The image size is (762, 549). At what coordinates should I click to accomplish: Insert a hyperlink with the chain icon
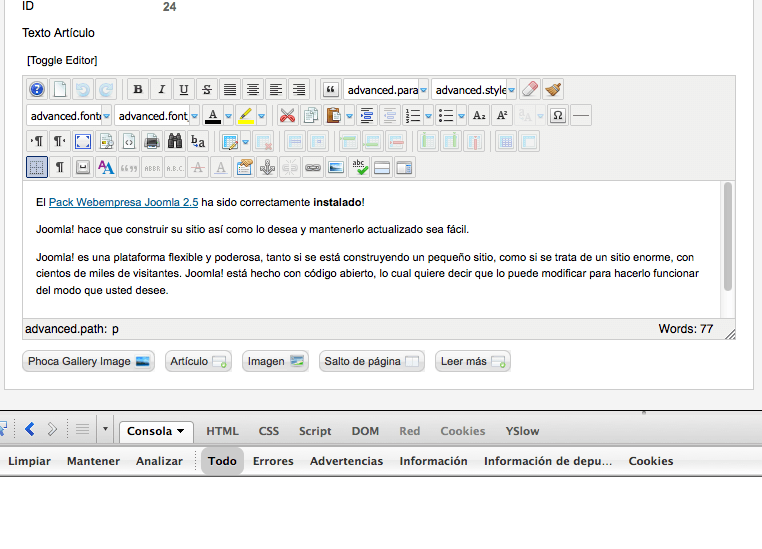click(x=312, y=168)
